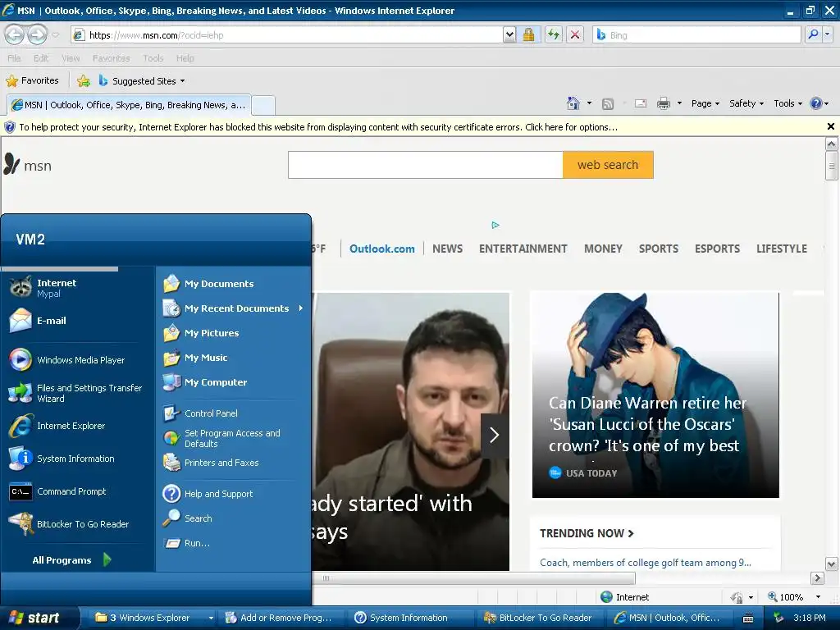Click the vertical scrollbar down arrow
This screenshot has width=840, height=630.
click(831, 564)
